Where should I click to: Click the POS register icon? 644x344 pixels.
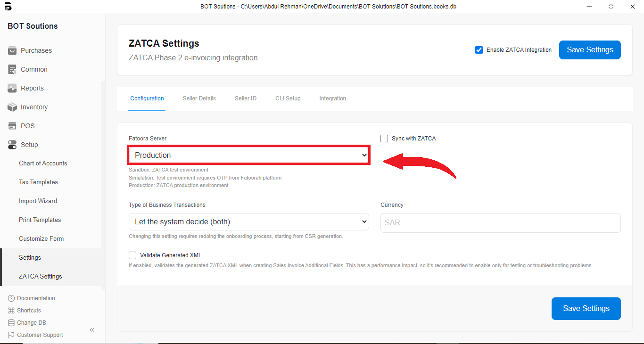coord(12,126)
